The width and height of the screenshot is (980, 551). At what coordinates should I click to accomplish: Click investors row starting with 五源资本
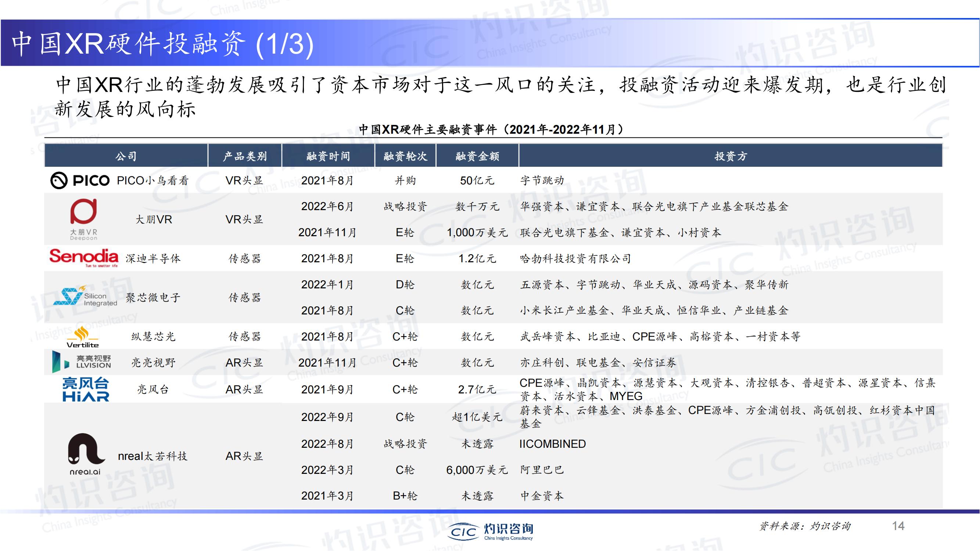pyautogui.click(x=654, y=284)
